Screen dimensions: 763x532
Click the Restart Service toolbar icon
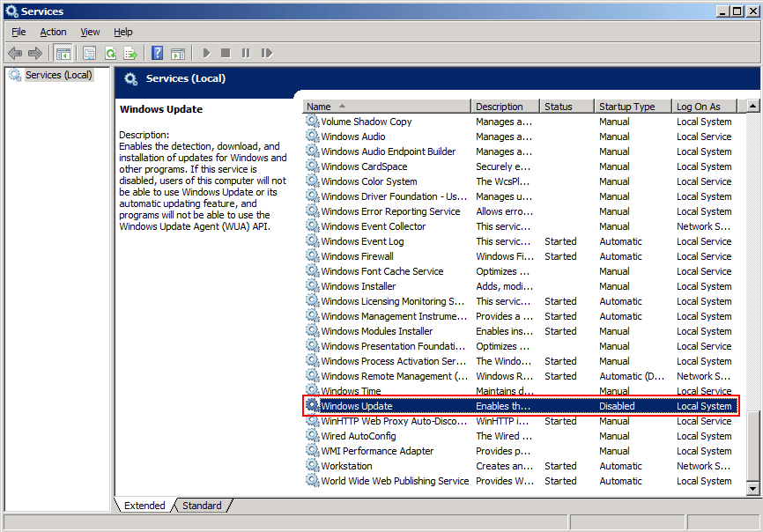point(267,53)
